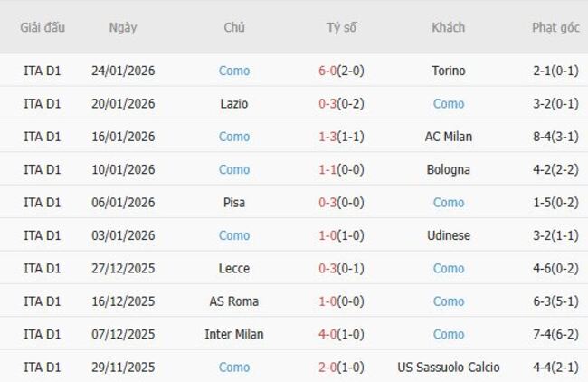Select Inter Milan home team
This screenshot has width=588, height=382.
click(x=234, y=334)
